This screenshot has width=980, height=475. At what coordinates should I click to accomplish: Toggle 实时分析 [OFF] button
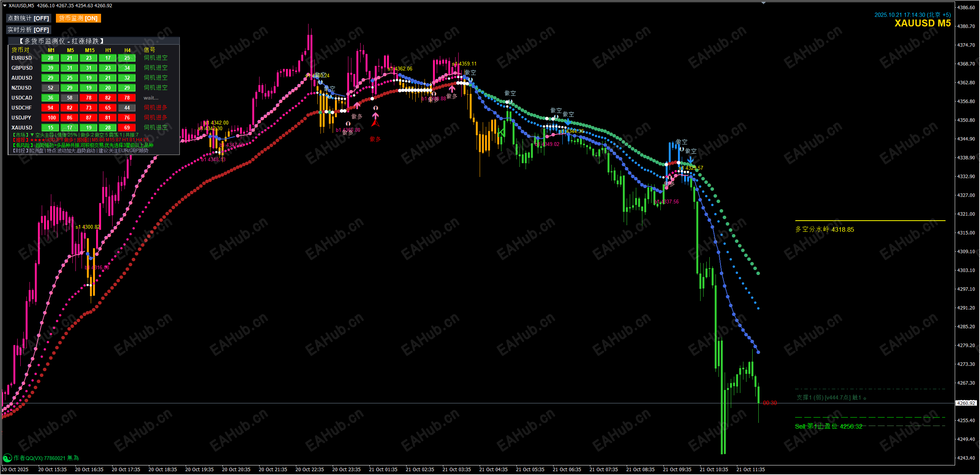[28, 30]
